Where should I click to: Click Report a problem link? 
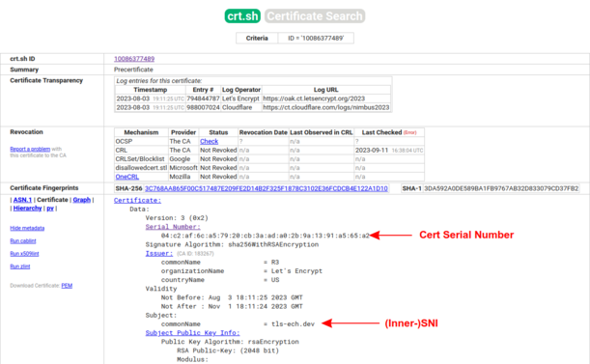pyautogui.click(x=30, y=149)
